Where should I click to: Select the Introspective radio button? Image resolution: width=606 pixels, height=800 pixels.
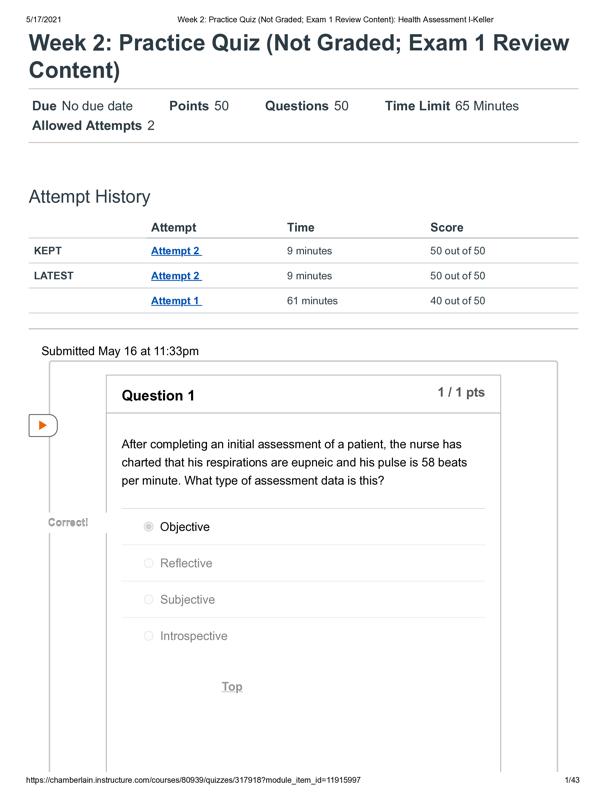click(149, 636)
